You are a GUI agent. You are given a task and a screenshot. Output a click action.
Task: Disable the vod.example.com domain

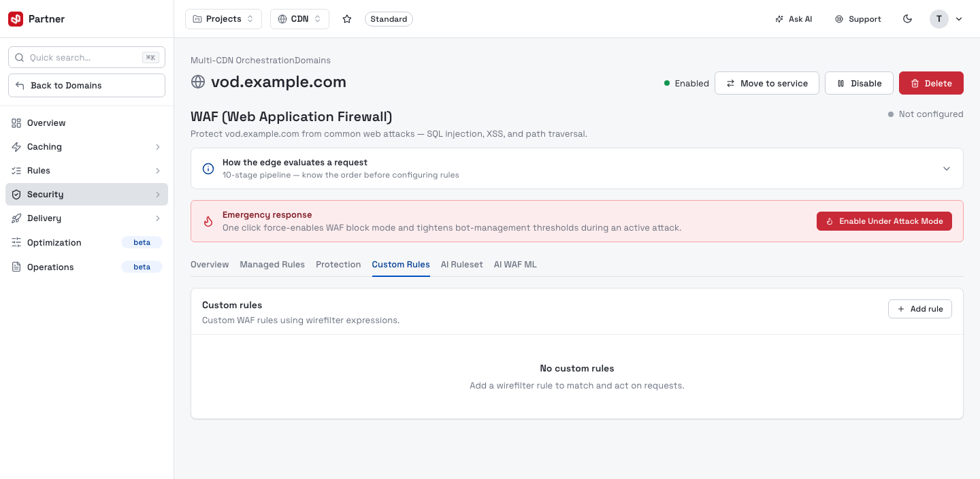point(859,83)
